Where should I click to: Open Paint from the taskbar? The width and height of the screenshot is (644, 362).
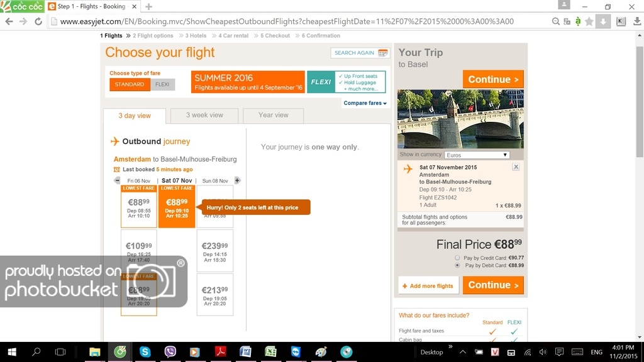point(321,352)
